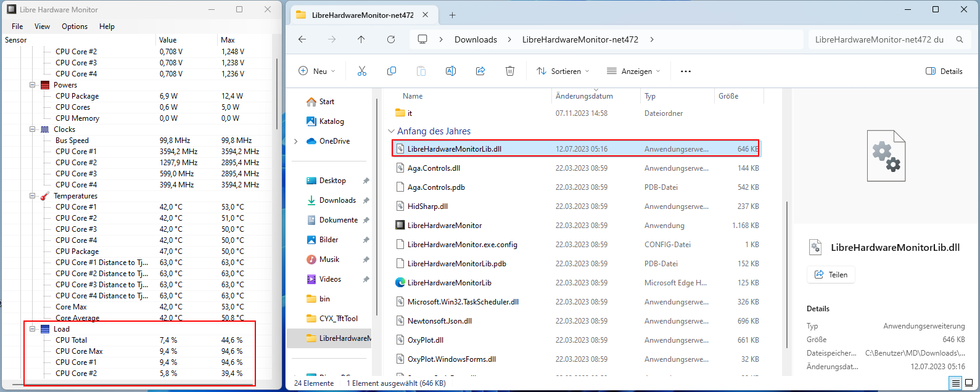Click the Start home icon in sidebar

pos(311,102)
